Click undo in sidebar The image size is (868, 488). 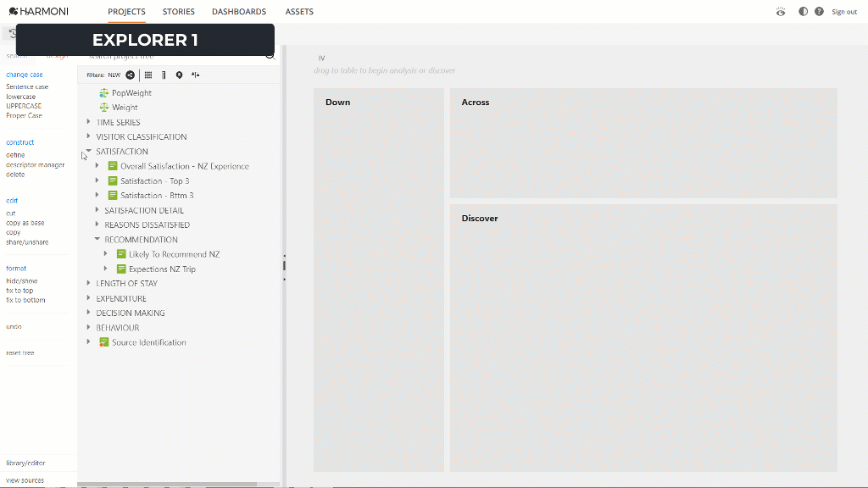[14, 326]
